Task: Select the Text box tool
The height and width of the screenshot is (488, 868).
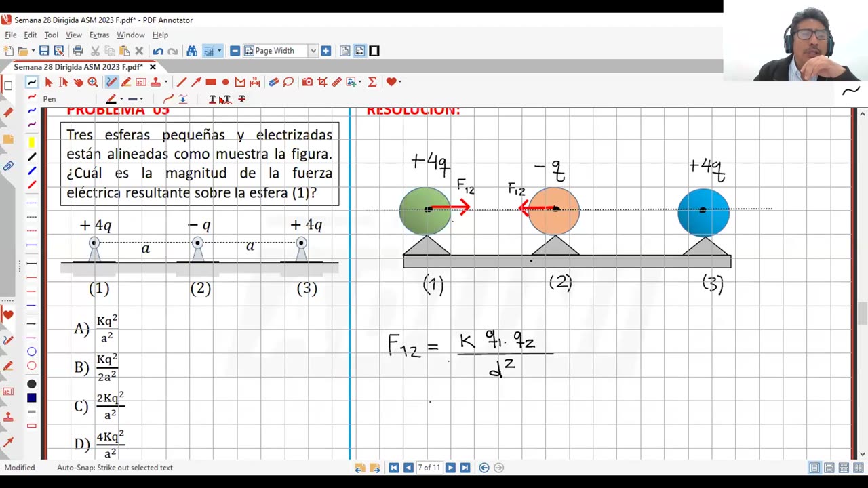Action: pos(141,82)
